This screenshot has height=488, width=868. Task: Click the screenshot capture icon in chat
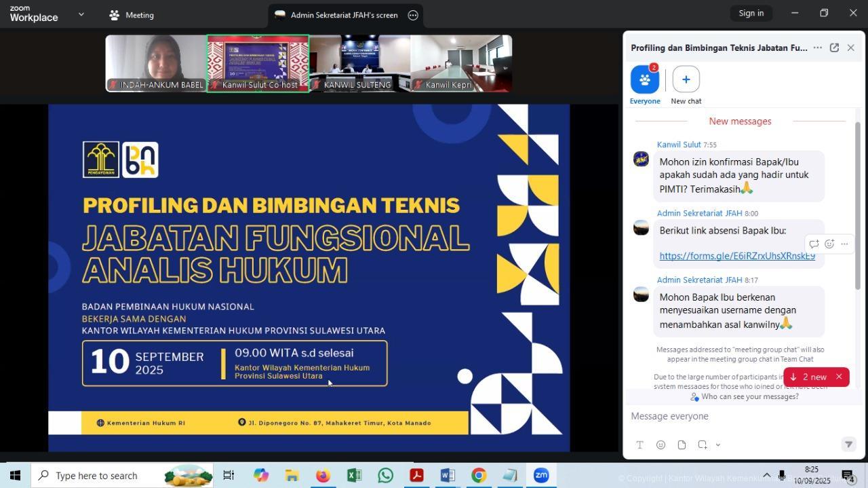703,445
